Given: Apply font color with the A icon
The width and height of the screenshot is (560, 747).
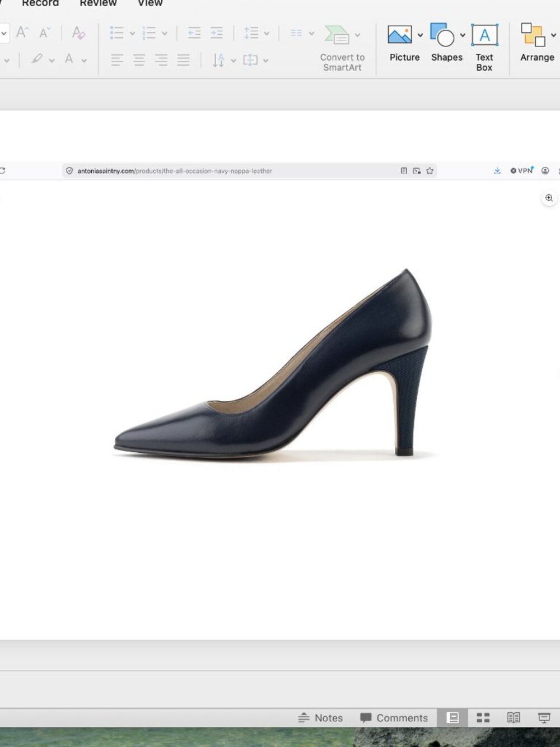Looking at the screenshot, I should point(69,59).
